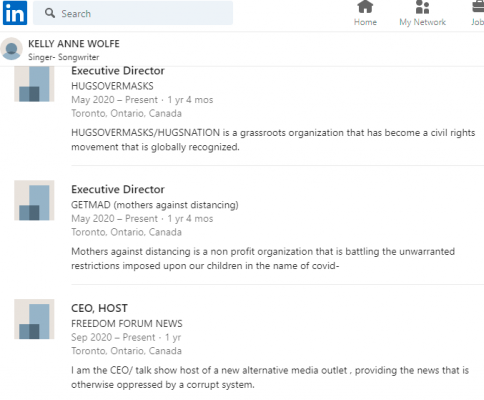Open the FREEDOM FORUM NEWS link
Image resolution: width=484 pixels, height=400 pixels.
(x=127, y=323)
